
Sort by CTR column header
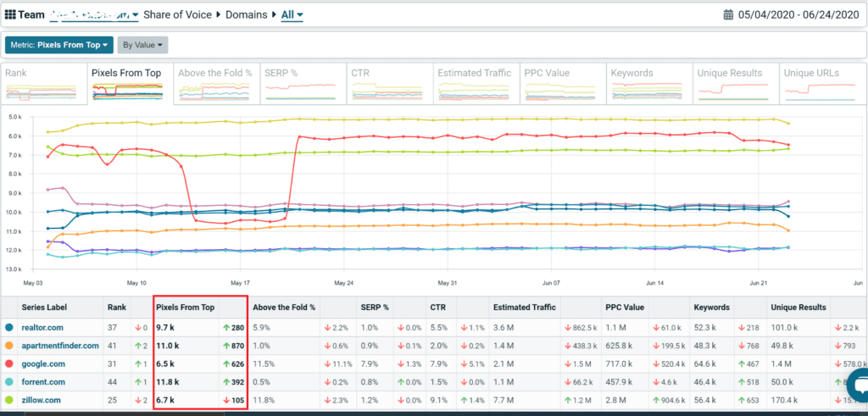click(438, 307)
